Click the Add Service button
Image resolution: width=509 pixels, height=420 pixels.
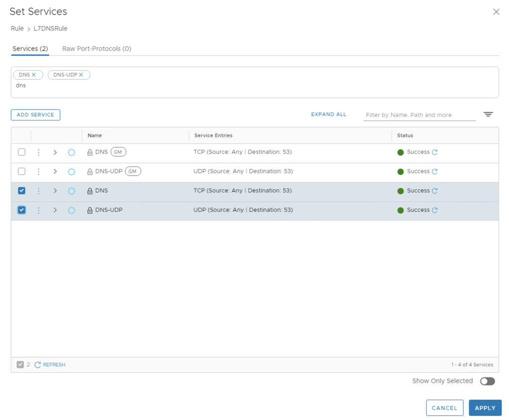click(35, 115)
